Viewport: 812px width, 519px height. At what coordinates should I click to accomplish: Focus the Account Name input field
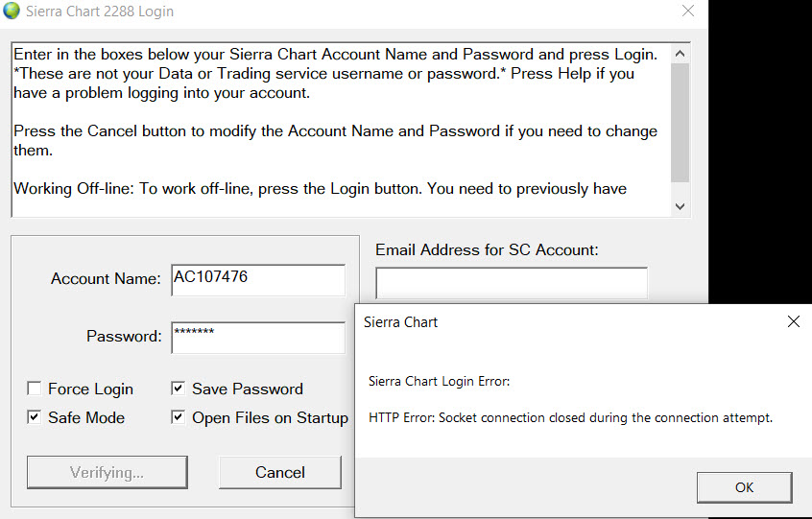[x=257, y=280]
